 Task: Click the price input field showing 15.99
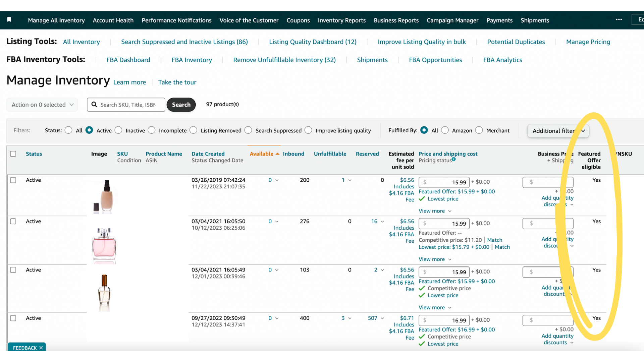(444, 182)
